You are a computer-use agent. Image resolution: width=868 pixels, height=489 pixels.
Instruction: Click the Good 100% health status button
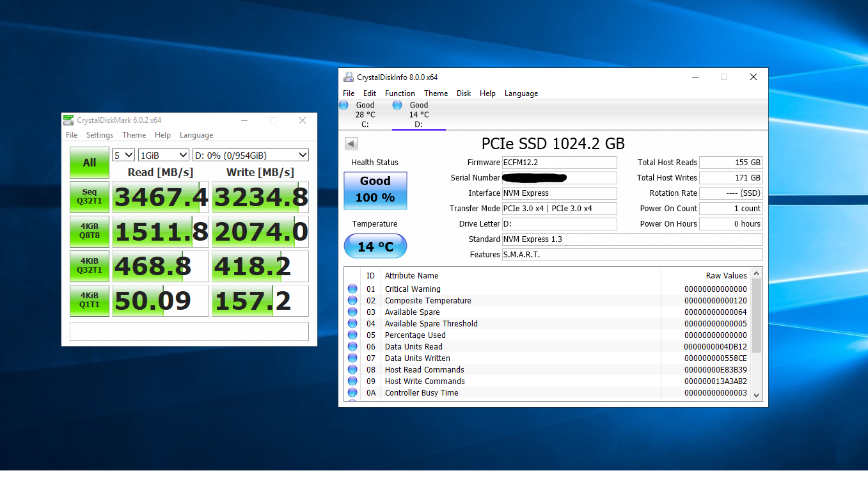tap(375, 190)
